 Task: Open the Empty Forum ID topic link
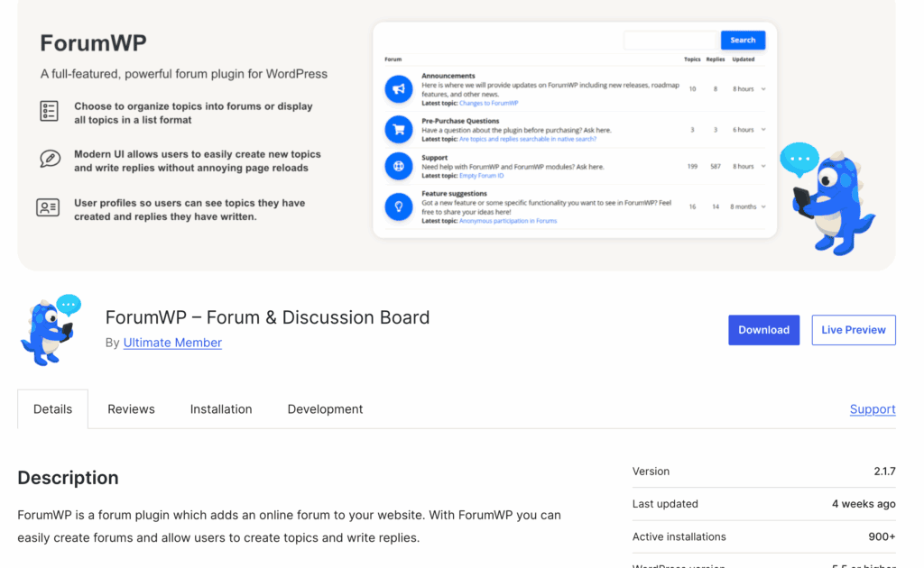(482, 176)
